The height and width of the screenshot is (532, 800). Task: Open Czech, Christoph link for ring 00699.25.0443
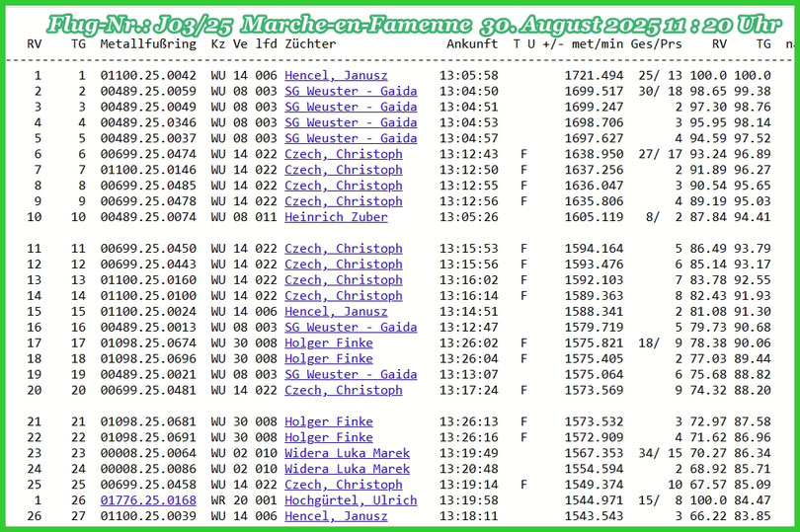pyautogui.click(x=344, y=265)
